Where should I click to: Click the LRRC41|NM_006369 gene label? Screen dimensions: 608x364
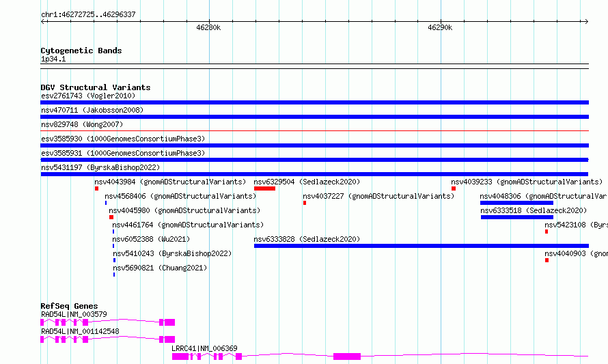[204, 348]
